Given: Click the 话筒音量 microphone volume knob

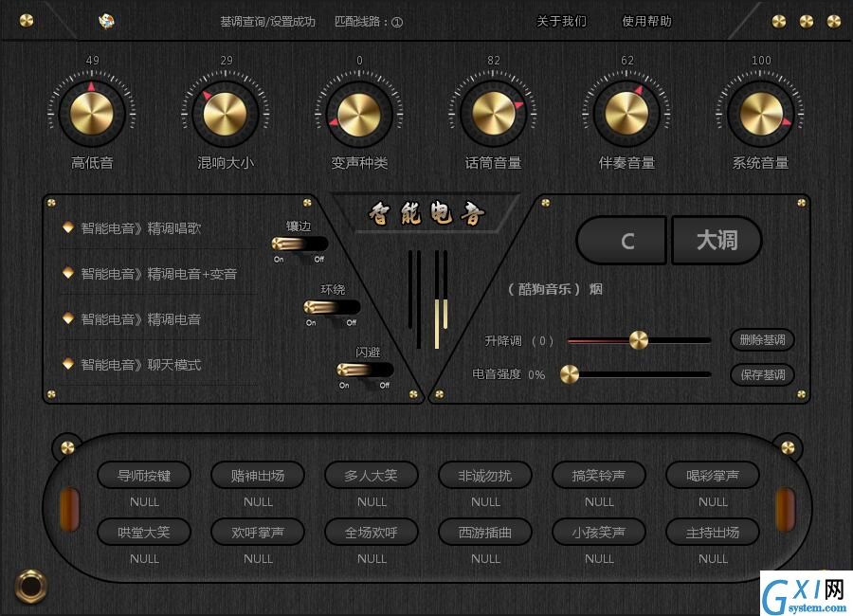Looking at the screenshot, I should click(x=493, y=114).
